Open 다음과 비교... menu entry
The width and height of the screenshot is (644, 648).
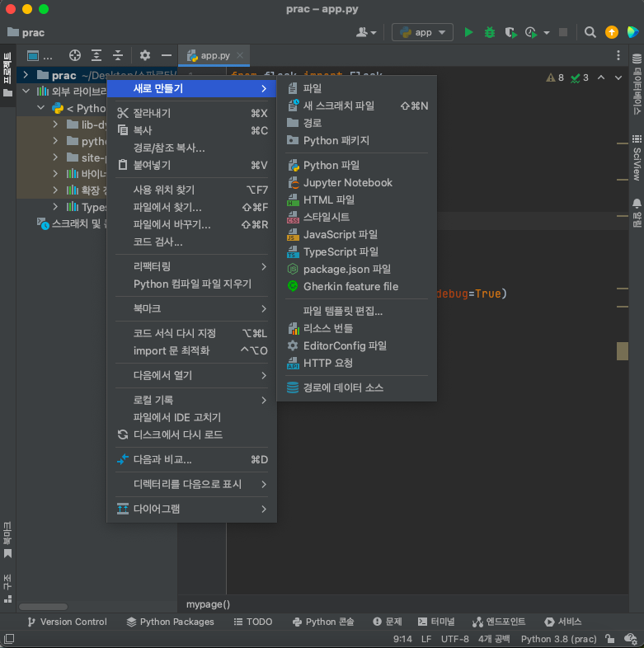191,459
